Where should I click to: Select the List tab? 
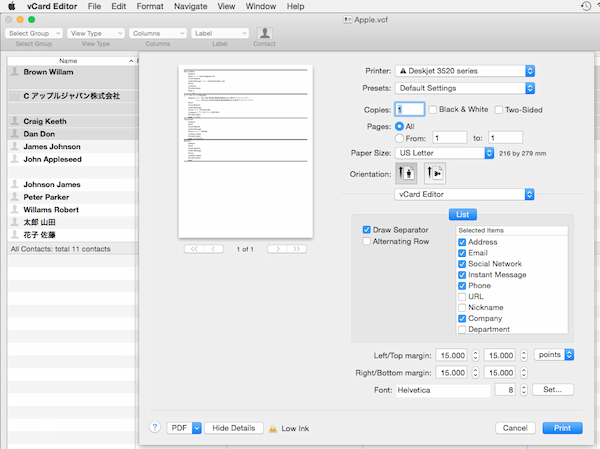463,214
